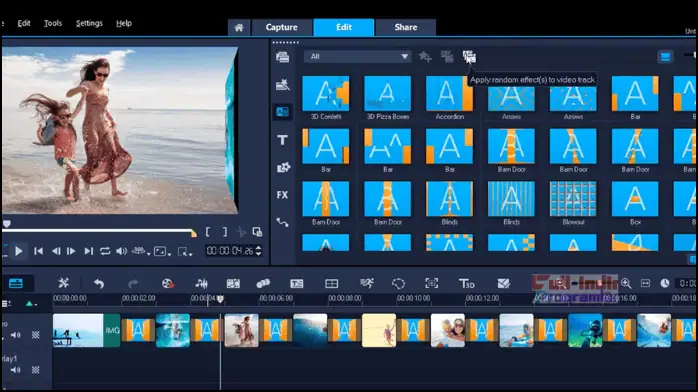Open the Title library (T icon)
This screenshot has height=392, width=698.
[282, 140]
